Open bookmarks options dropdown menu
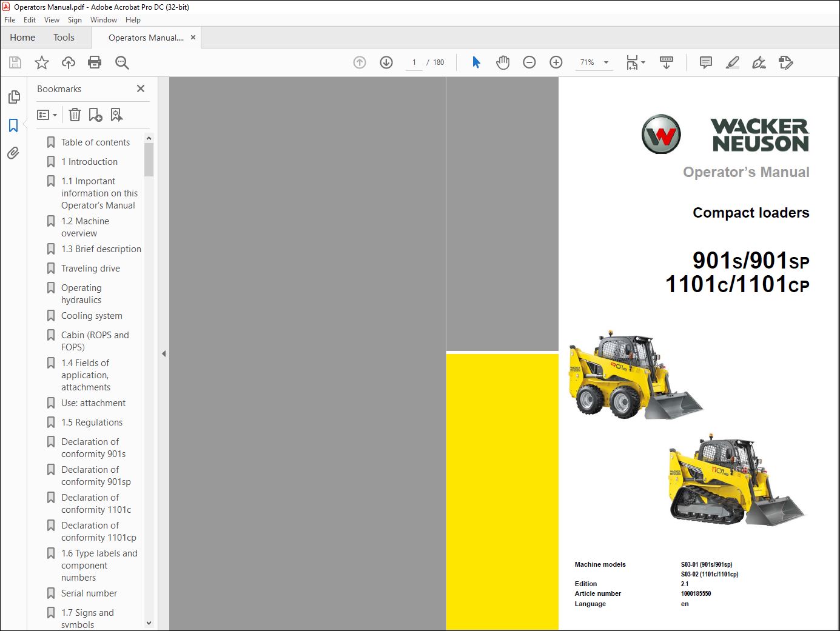 click(x=47, y=115)
